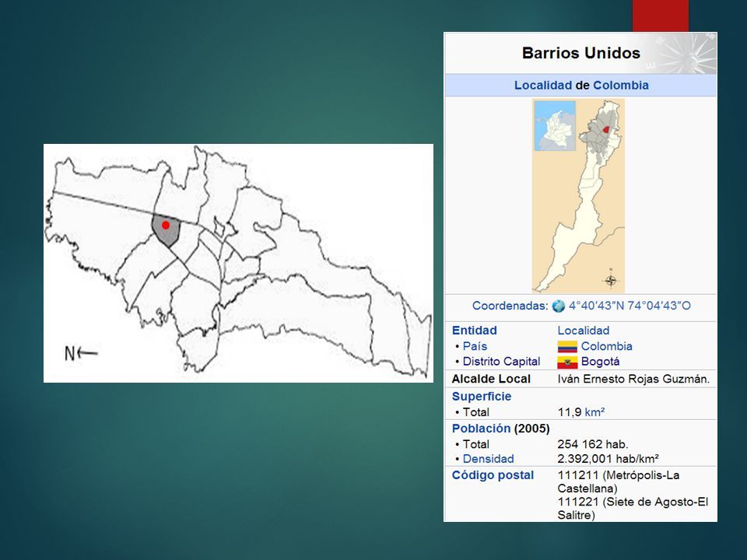Click the small Colombia inset map
747x560 pixels.
click(555, 126)
